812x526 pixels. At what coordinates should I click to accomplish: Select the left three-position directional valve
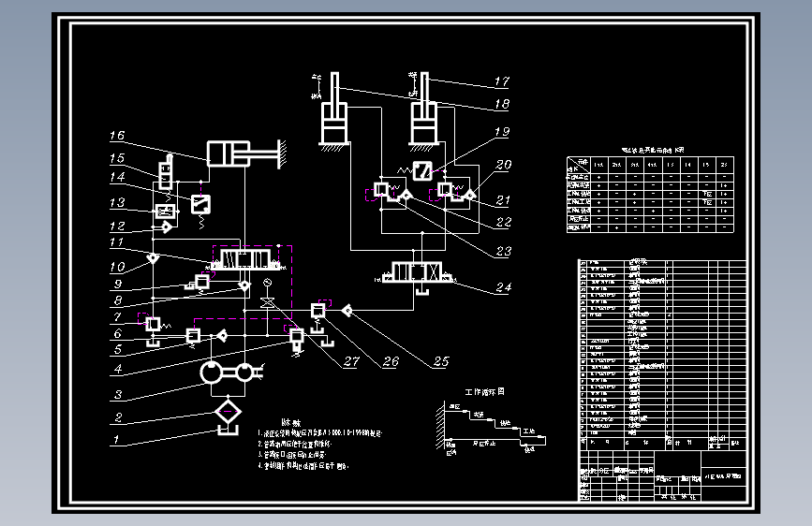[x=246, y=259]
